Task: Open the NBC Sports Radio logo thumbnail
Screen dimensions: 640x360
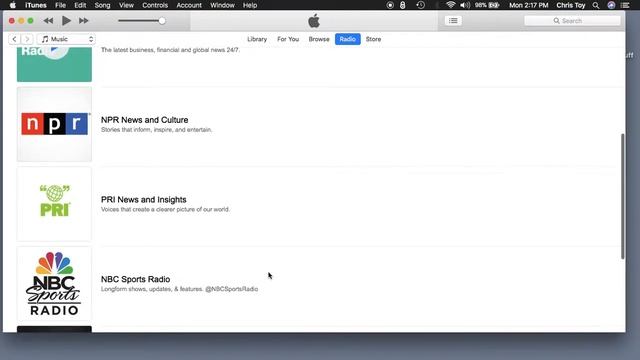Action: tap(54, 284)
